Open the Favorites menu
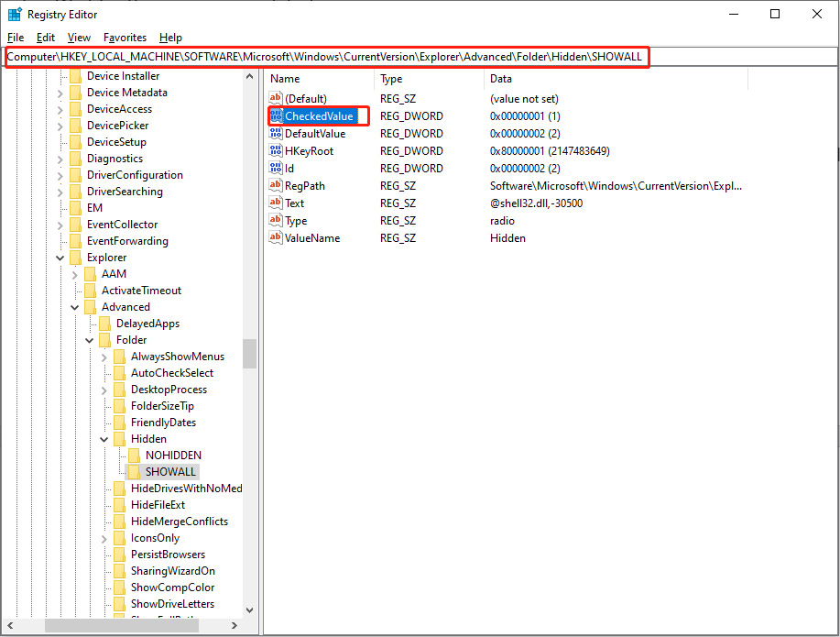 coord(125,38)
